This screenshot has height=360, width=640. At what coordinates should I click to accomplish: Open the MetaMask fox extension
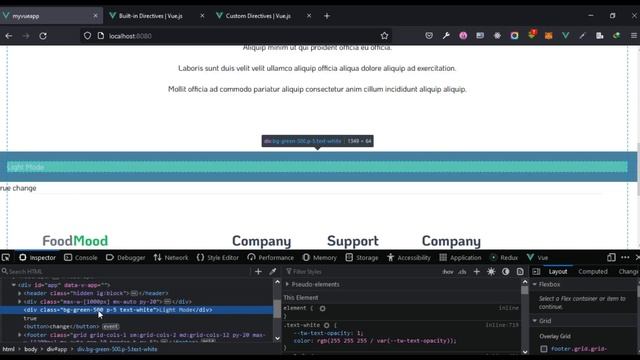point(549,36)
